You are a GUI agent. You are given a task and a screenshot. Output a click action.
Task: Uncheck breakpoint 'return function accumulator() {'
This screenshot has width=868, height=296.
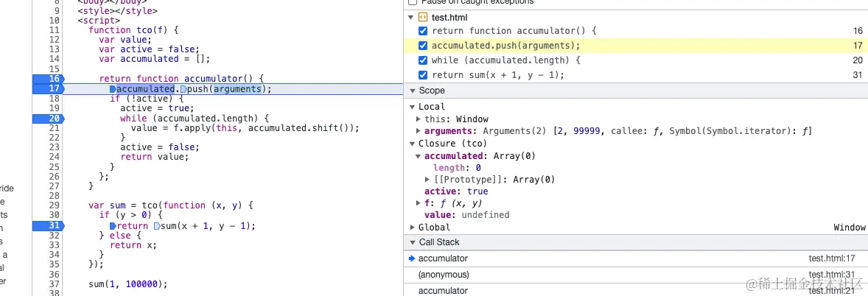(423, 31)
